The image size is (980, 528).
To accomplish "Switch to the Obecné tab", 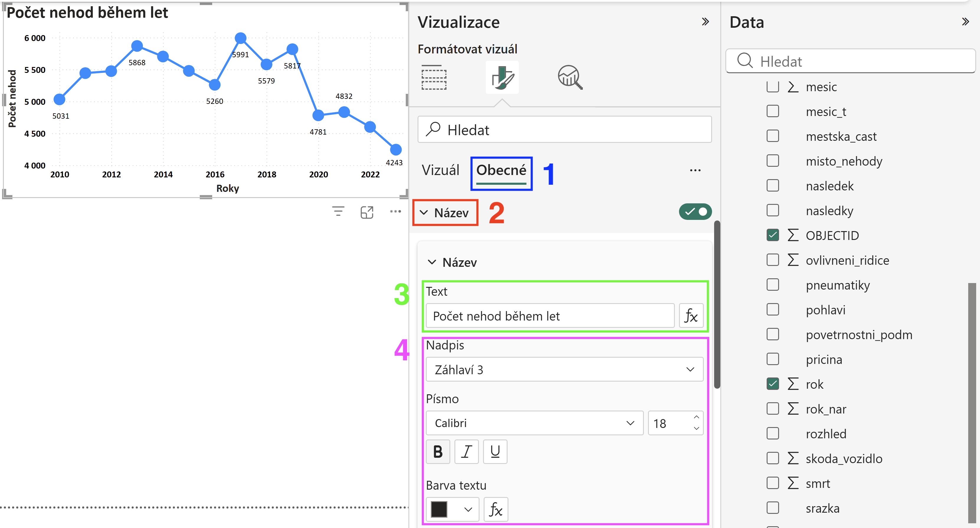I will click(x=501, y=170).
